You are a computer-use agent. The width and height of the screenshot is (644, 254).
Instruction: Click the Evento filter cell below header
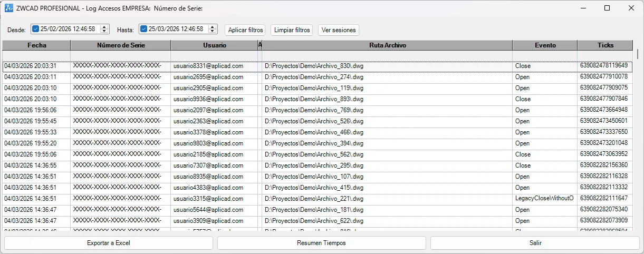(545, 56)
